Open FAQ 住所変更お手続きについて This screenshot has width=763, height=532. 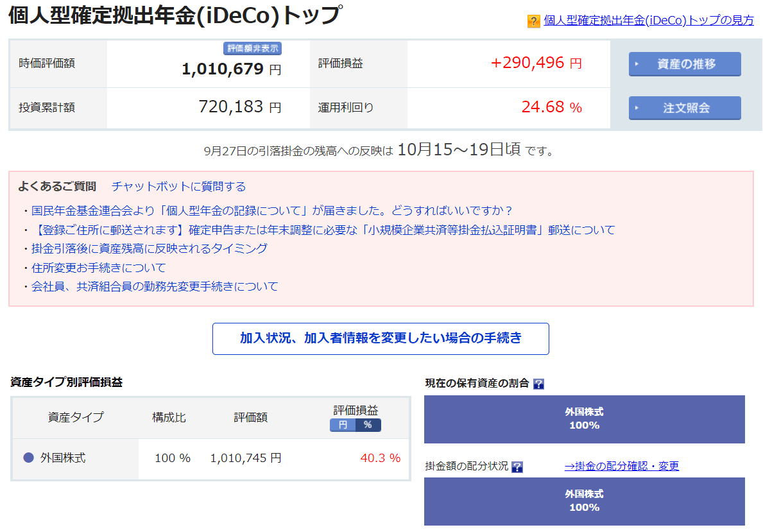point(98,268)
